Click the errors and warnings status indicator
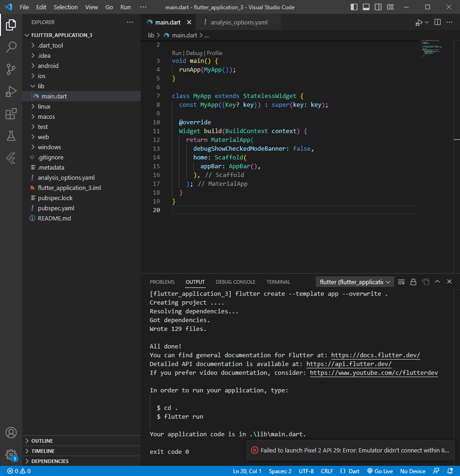460x476 pixels. 19,471
